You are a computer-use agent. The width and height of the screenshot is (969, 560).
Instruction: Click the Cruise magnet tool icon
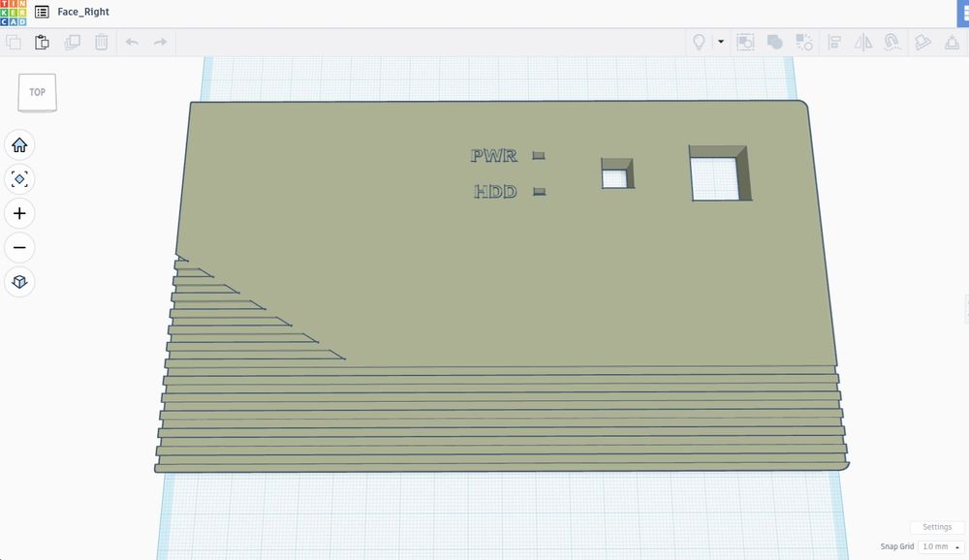coord(891,42)
